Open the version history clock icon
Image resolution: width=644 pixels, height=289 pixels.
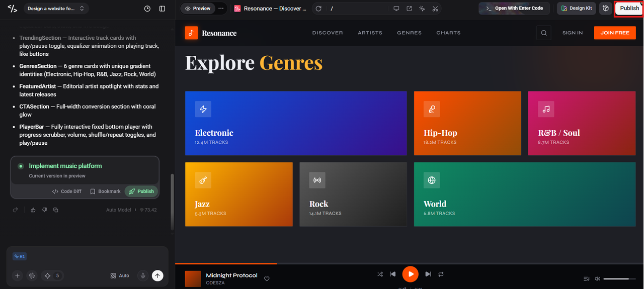(147, 9)
